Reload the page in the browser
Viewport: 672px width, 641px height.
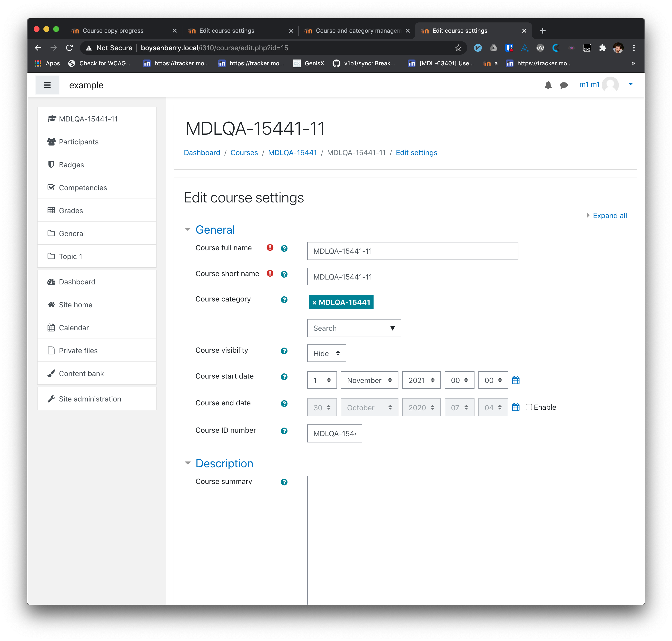click(x=69, y=48)
